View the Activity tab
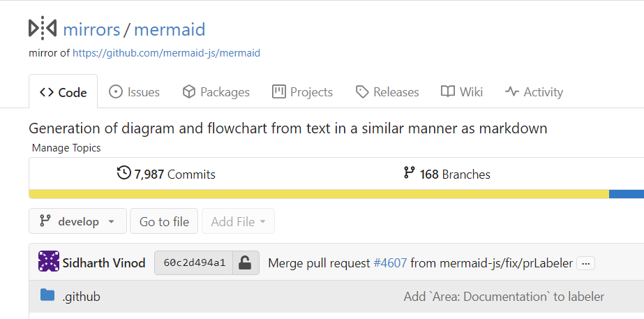 (534, 91)
